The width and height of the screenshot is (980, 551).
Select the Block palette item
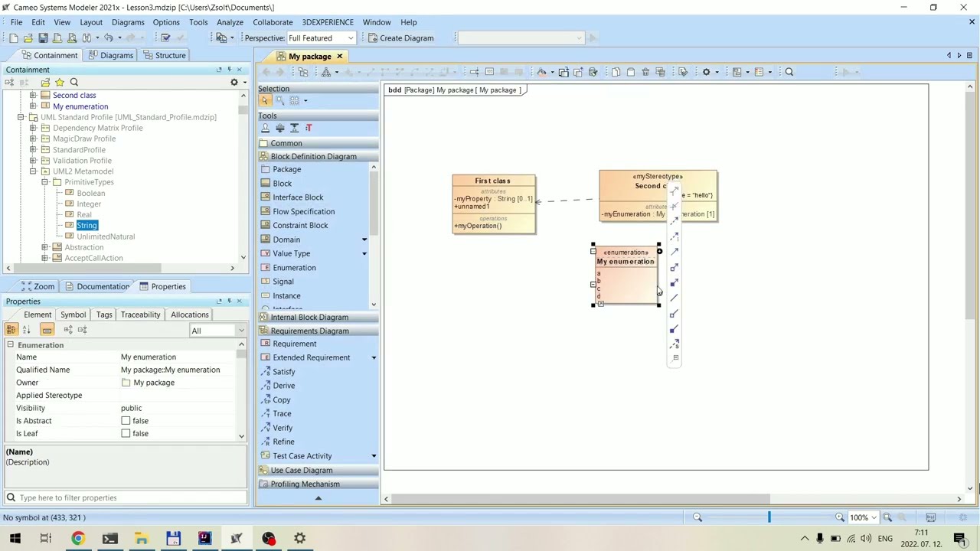[x=282, y=183]
